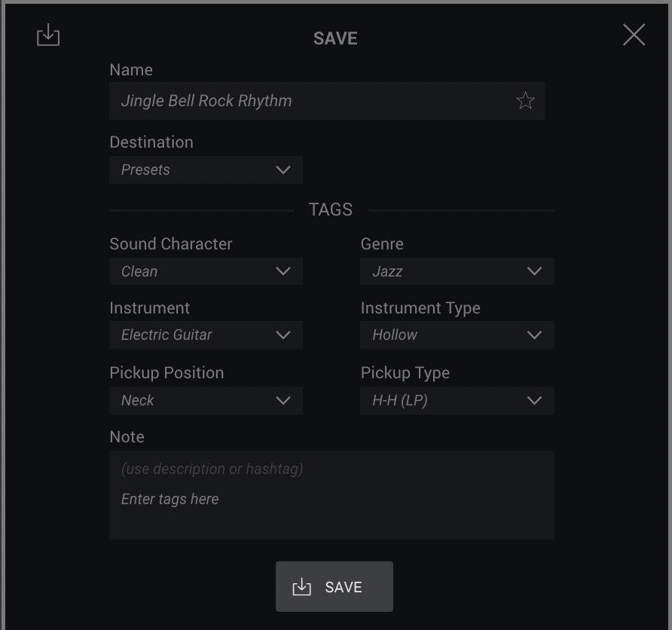
Task: Mark preset as favorite with star icon
Action: coord(525,101)
